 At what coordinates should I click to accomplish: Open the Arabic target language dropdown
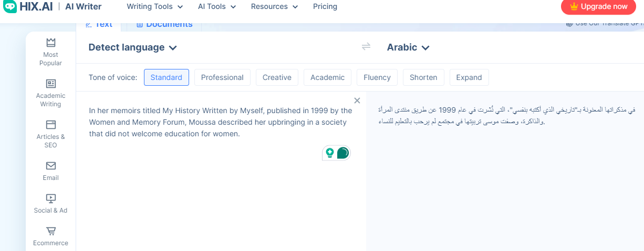click(408, 47)
